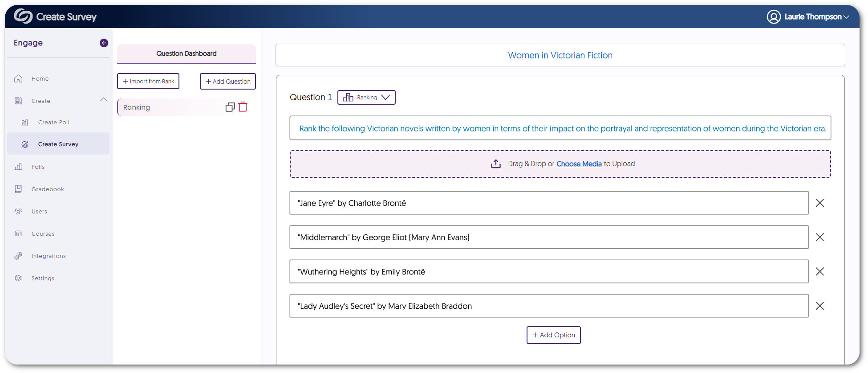Collapse the Engage sidebar with the arrow icon
This screenshot has width=868, height=373.
pyautogui.click(x=104, y=43)
